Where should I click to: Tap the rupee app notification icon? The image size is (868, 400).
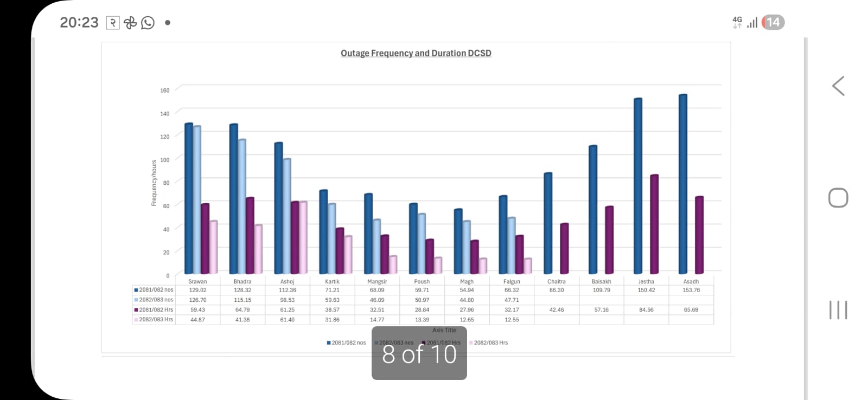pos(113,23)
